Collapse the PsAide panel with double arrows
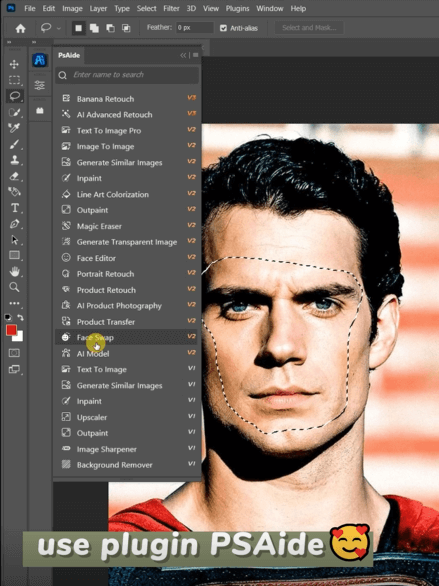The image size is (439, 586). [183, 55]
